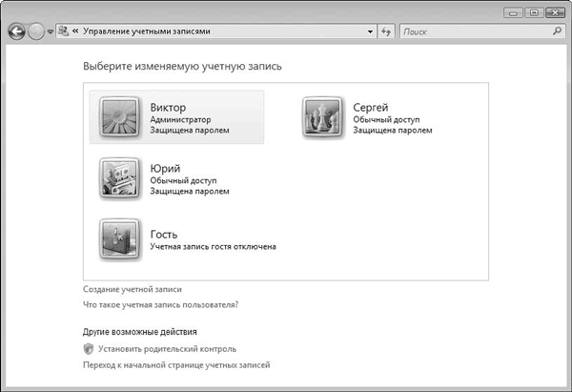The height and width of the screenshot is (392, 572).
Task: Click into the 'Поиск' search field
Action: [x=472, y=31]
